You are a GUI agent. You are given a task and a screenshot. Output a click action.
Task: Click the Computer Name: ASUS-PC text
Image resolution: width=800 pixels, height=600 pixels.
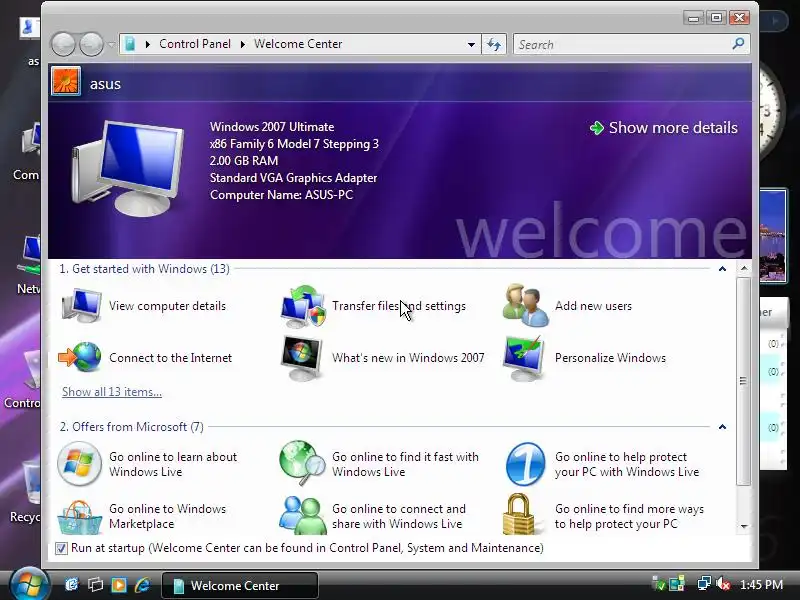pos(281,195)
